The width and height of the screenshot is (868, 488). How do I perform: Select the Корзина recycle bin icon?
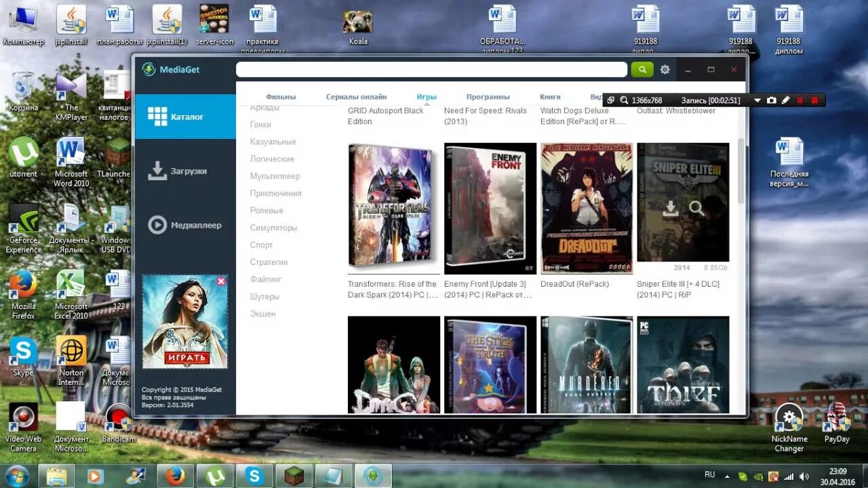tap(23, 92)
